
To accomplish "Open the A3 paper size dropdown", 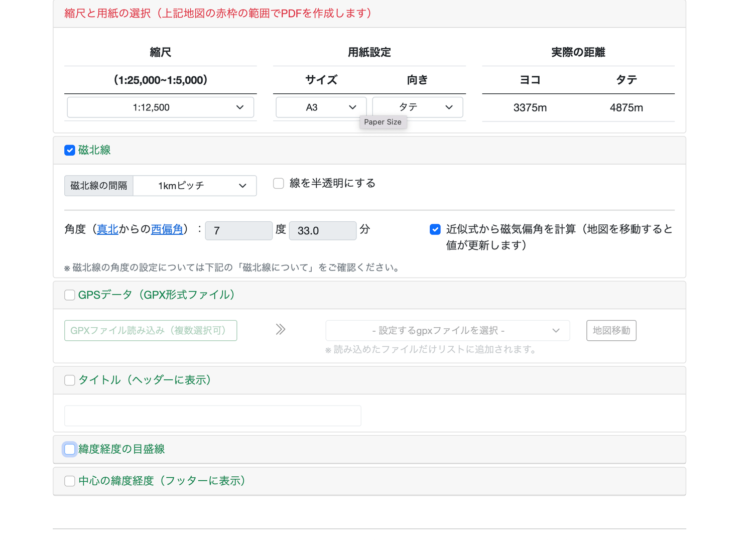I will [x=321, y=107].
